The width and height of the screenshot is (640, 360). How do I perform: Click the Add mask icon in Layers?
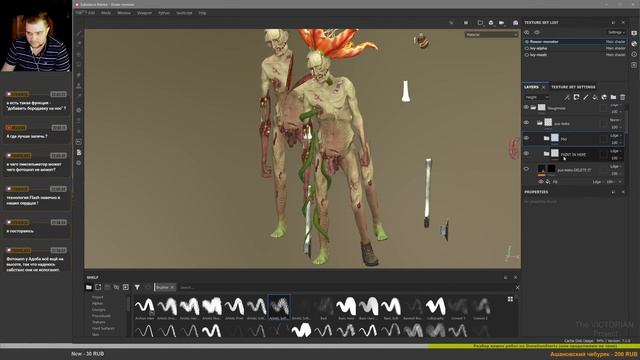576,97
